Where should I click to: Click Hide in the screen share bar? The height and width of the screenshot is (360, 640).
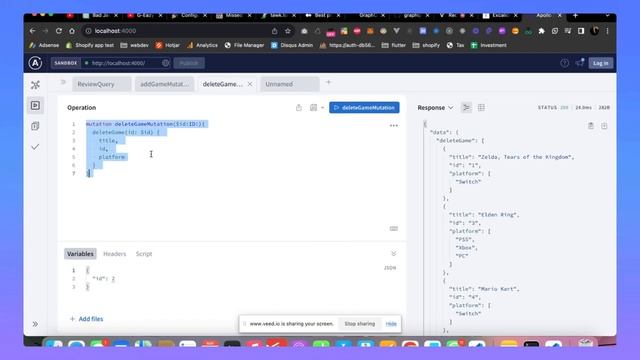(391, 324)
